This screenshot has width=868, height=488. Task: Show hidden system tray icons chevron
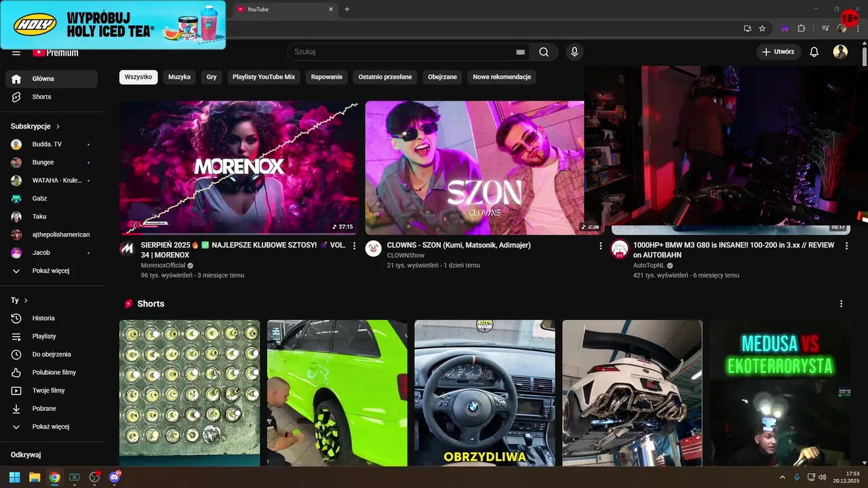tap(782, 477)
